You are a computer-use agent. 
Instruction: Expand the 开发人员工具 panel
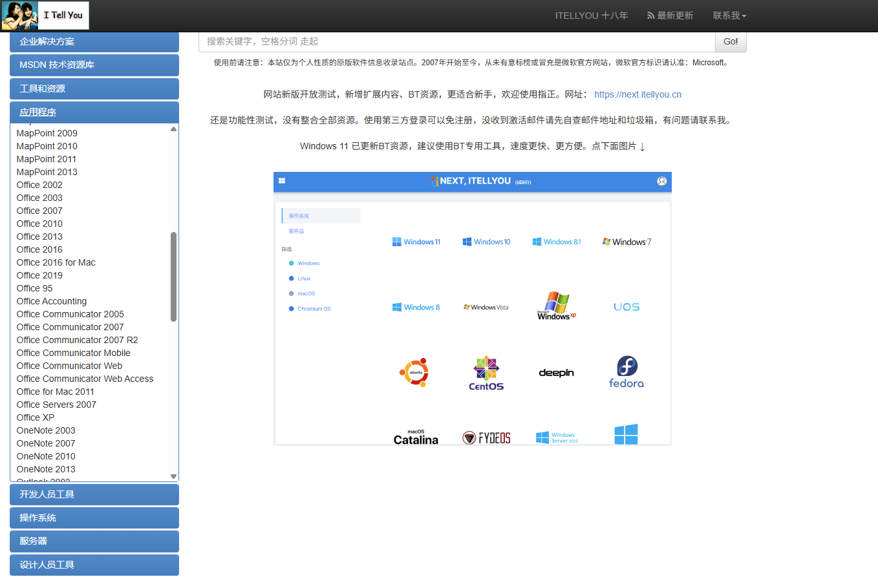94,494
